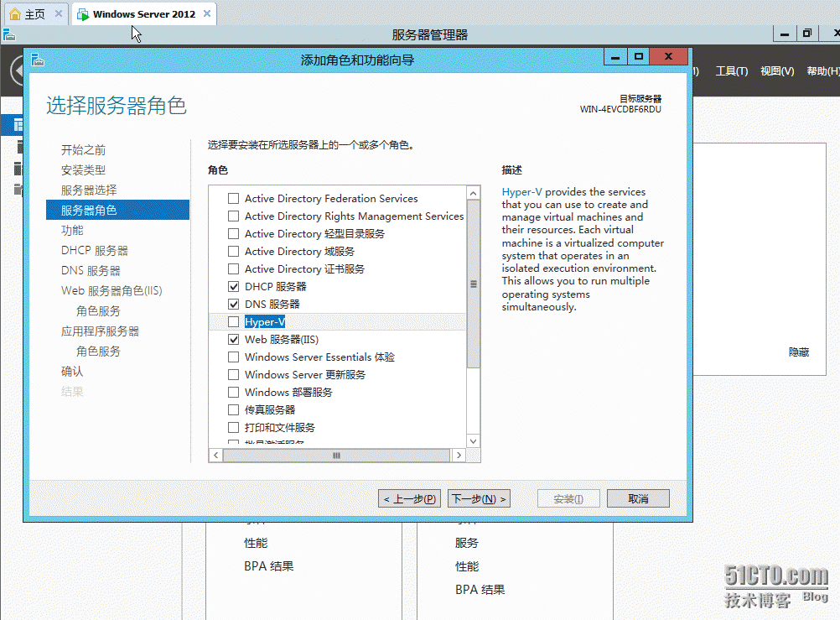Screen dimensions: 840x620
Task: Check 打印和文件服务 role
Action: point(233,428)
